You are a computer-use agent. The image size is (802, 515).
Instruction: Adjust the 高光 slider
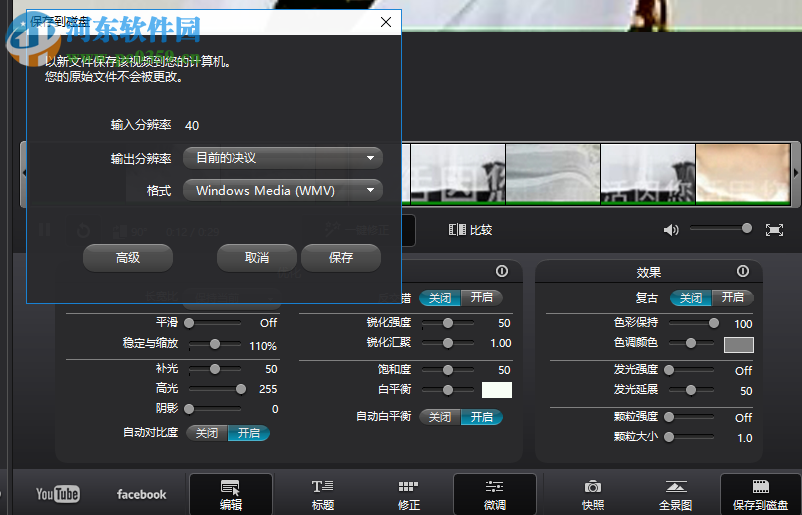click(215, 389)
